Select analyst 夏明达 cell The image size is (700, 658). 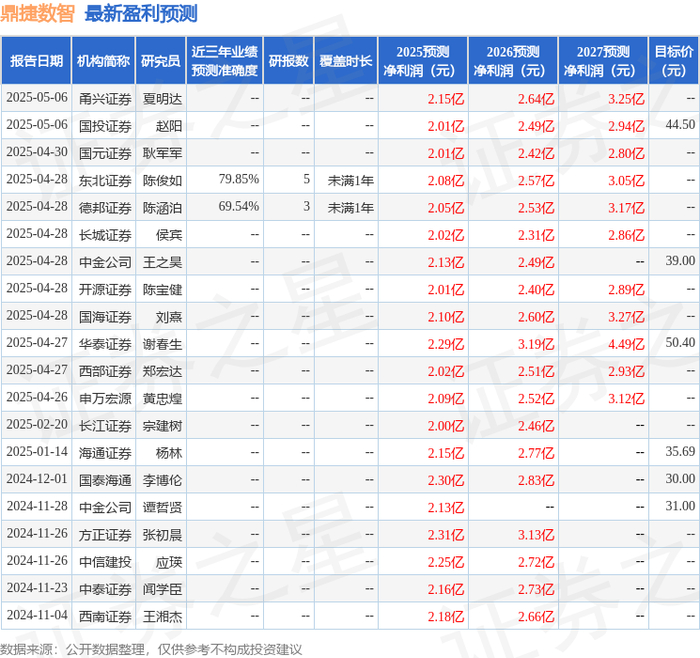pyautogui.click(x=162, y=99)
